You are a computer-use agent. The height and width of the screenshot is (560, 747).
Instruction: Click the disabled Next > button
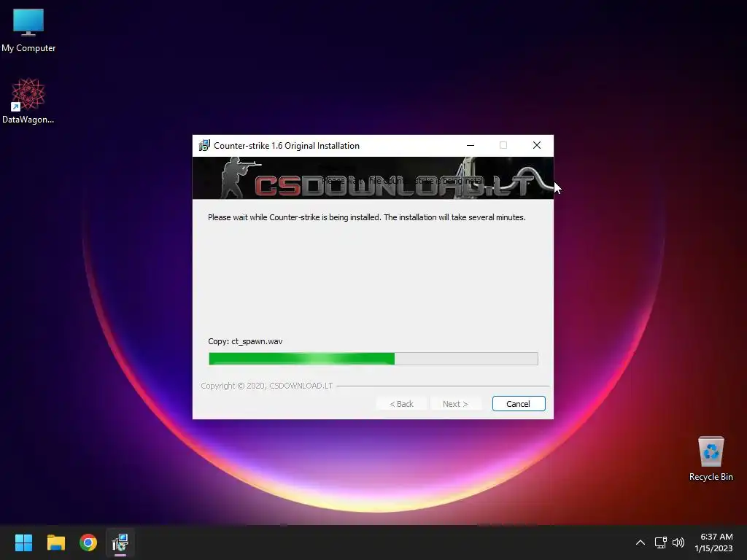[x=455, y=404]
